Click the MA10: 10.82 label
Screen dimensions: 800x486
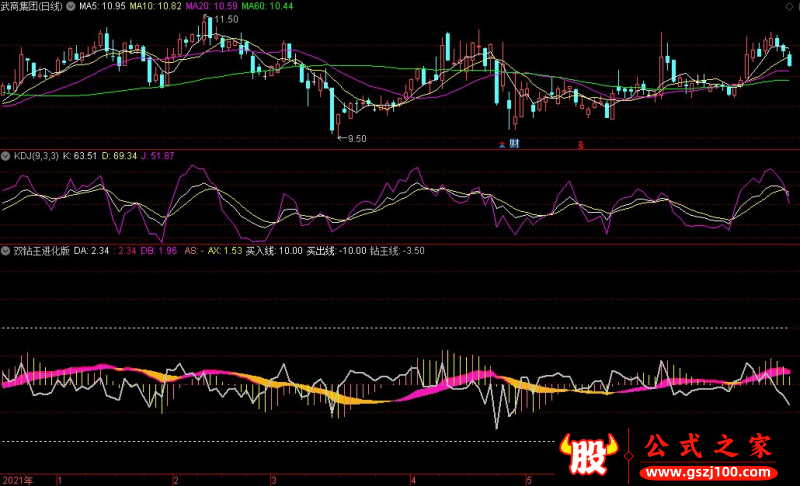coord(155,6)
